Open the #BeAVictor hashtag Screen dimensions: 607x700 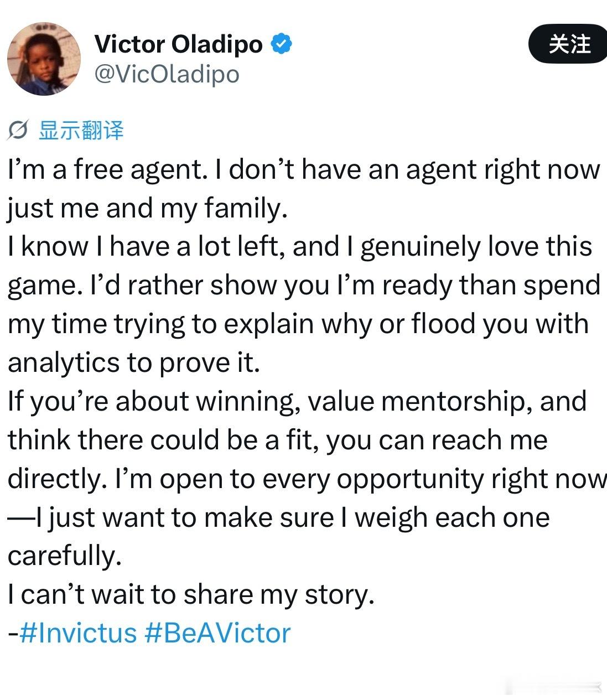click(217, 633)
